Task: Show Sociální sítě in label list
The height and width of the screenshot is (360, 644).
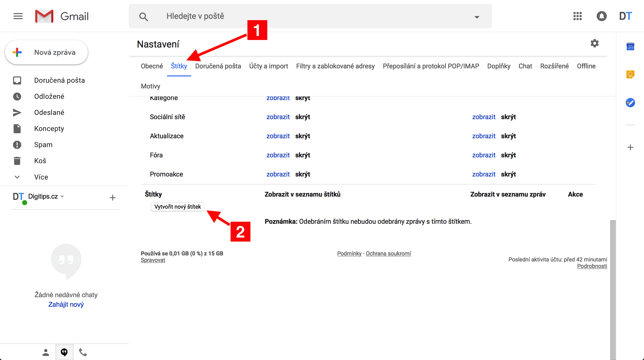Action: click(x=278, y=117)
